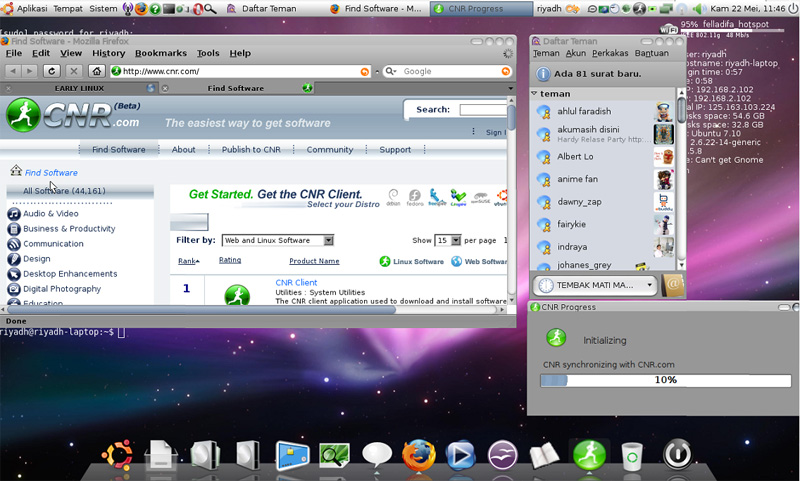This screenshot has width=800, height=481.
Task: Open the Bookmarks menu in Firefox
Action: pyautogui.click(x=161, y=53)
